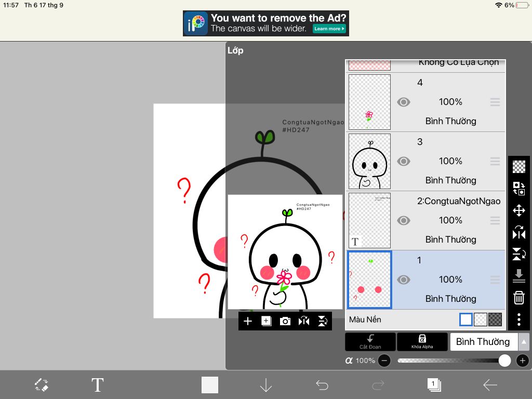Open more options three-dot menu
532x399 pixels.
(x=519, y=320)
